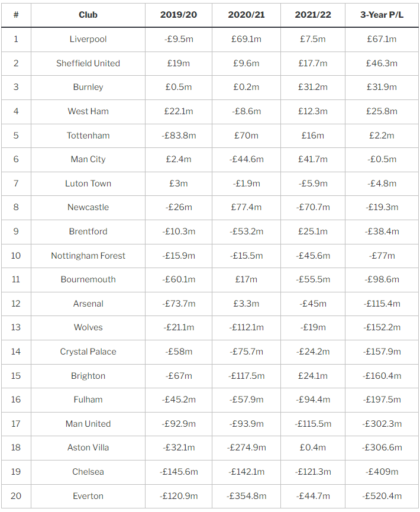Click Aston Villa's 2020/21 value -£274.9m
Image resolution: width=420 pixels, height=512 pixels.
[246, 447]
